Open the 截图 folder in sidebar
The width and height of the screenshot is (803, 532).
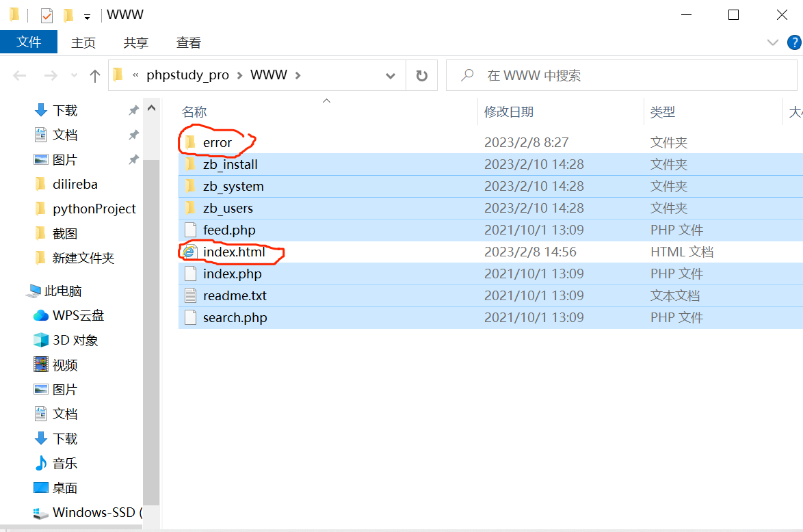pyautogui.click(x=65, y=233)
